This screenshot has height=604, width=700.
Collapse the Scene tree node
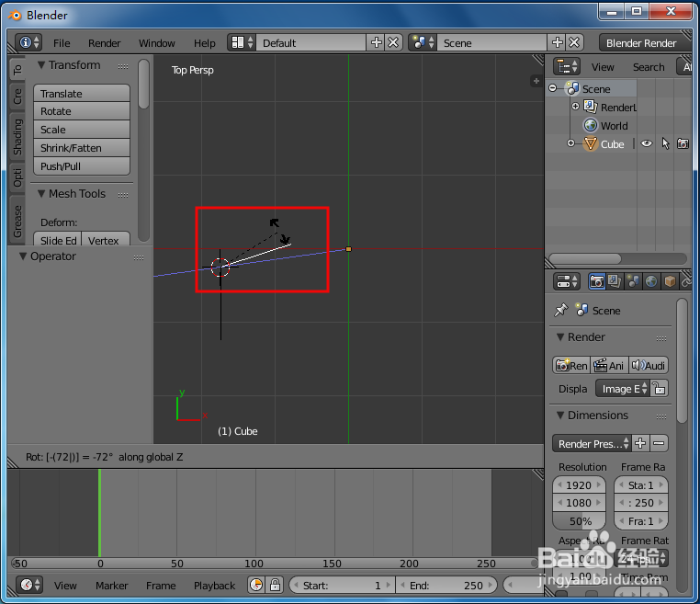tap(553, 88)
